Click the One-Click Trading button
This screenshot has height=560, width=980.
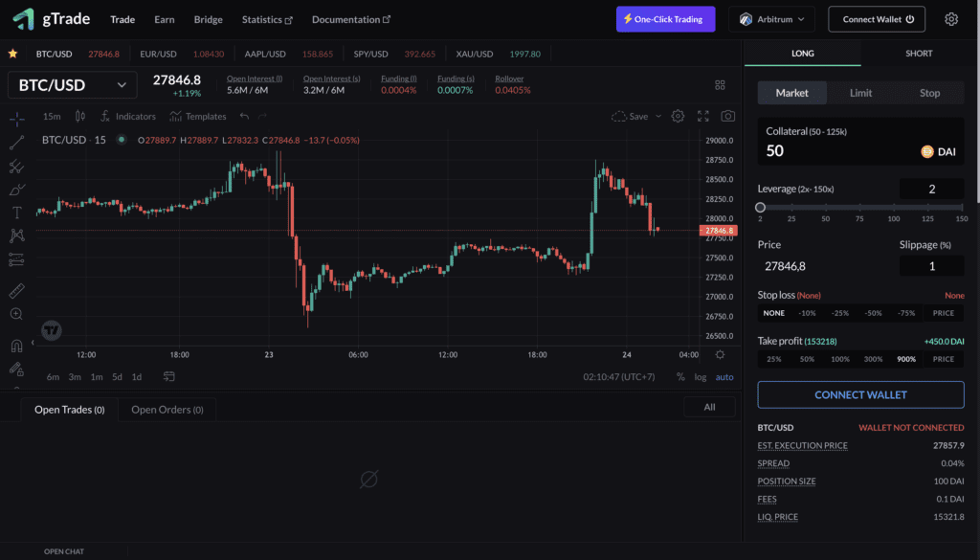(666, 19)
